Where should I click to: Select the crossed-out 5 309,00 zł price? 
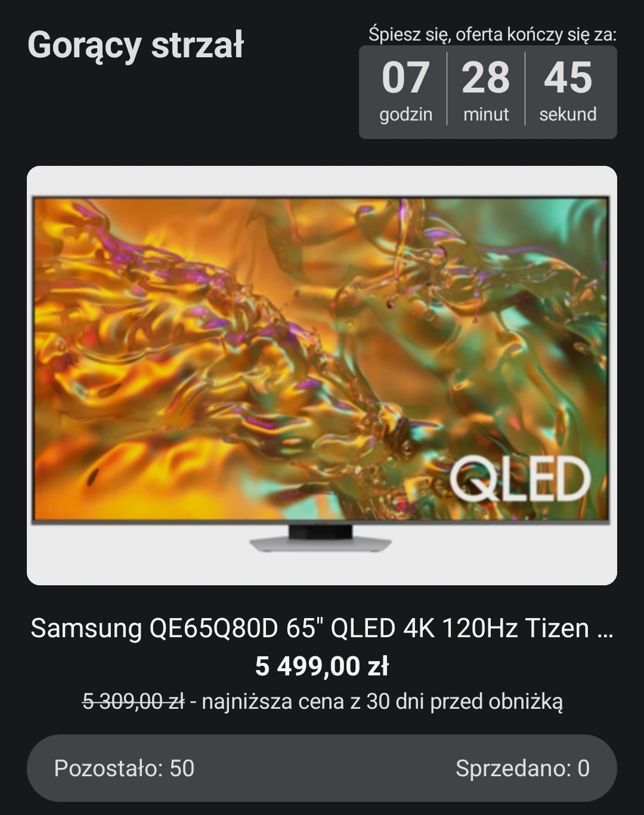pyautogui.click(x=133, y=701)
